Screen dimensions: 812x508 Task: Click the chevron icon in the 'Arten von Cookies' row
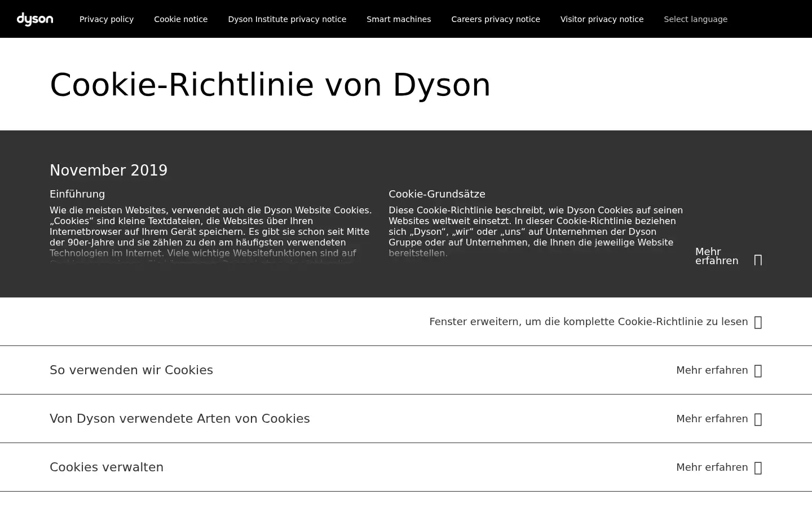[x=758, y=419]
